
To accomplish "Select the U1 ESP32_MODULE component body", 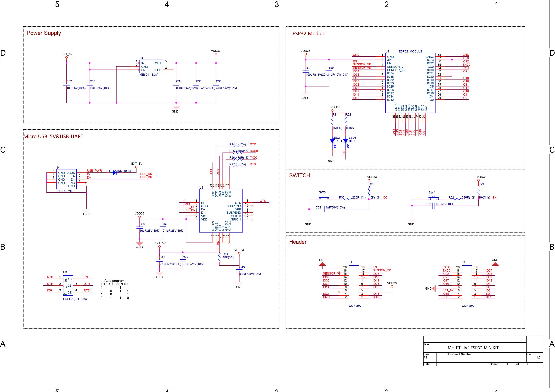I will point(410,83).
